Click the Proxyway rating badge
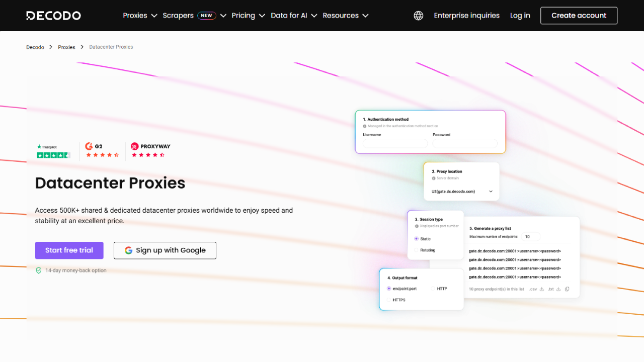Viewport: 644px width, 362px height. pyautogui.click(x=150, y=150)
